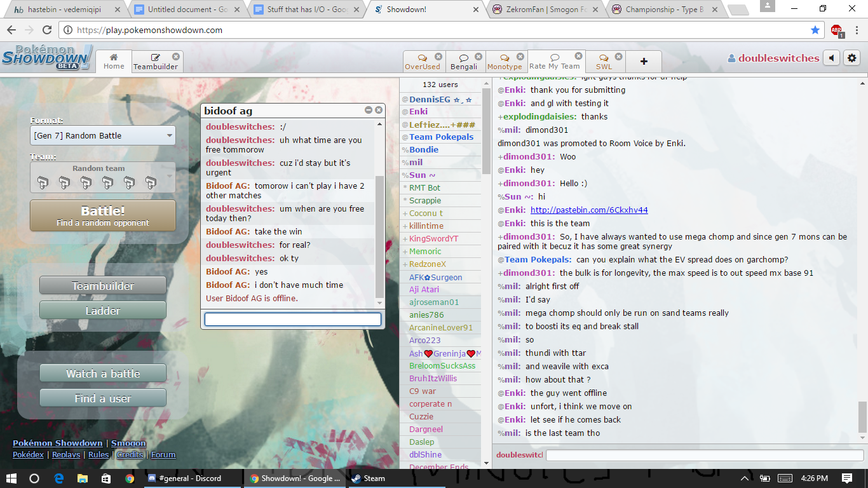Open the Random team selection dropdown
This screenshot has height=488, width=868.
pos(103,177)
